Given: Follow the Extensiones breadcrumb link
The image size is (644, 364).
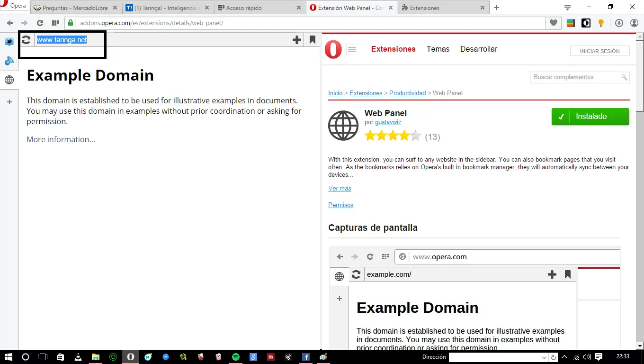Looking at the screenshot, I should click(x=366, y=93).
